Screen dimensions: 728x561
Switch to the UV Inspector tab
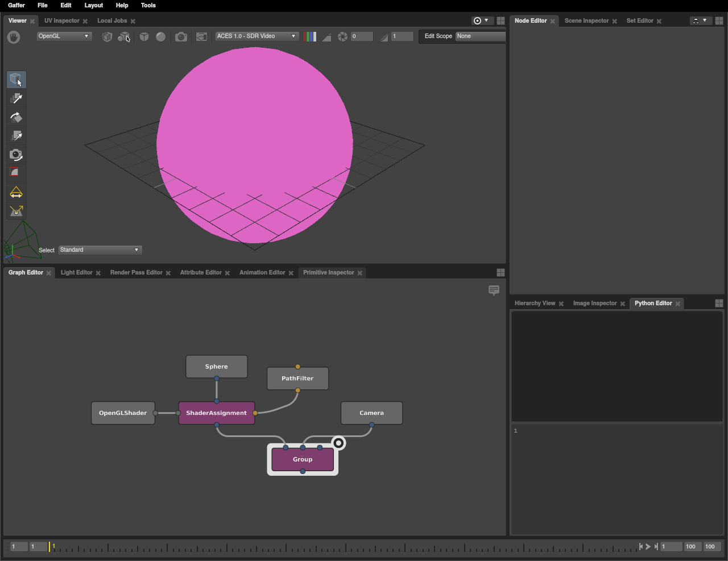pyautogui.click(x=62, y=20)
